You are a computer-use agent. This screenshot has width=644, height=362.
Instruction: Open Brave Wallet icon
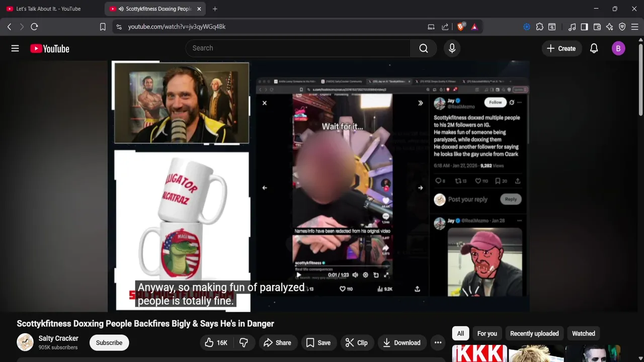pos(597,27)
